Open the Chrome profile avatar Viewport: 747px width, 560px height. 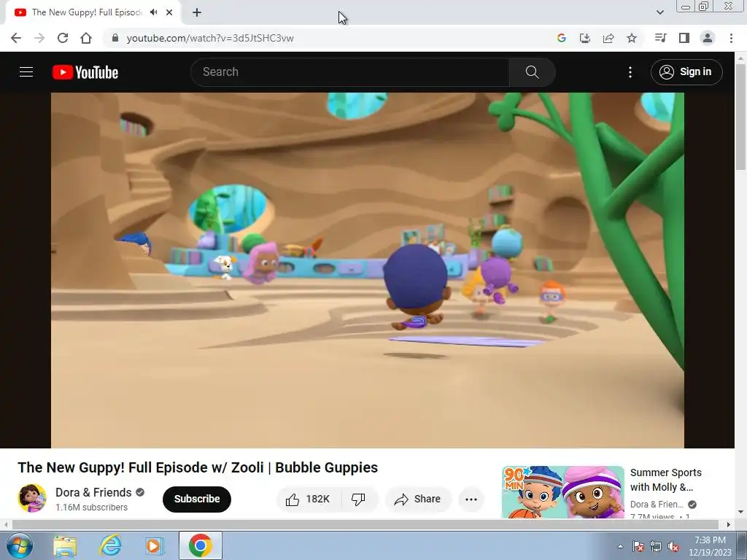[x=708, y=38]
